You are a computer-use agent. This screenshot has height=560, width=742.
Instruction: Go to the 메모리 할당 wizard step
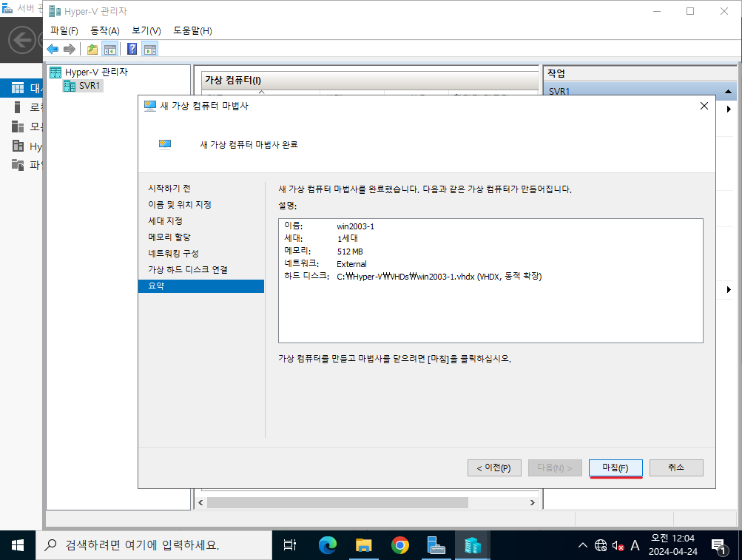tap(169, 237)
